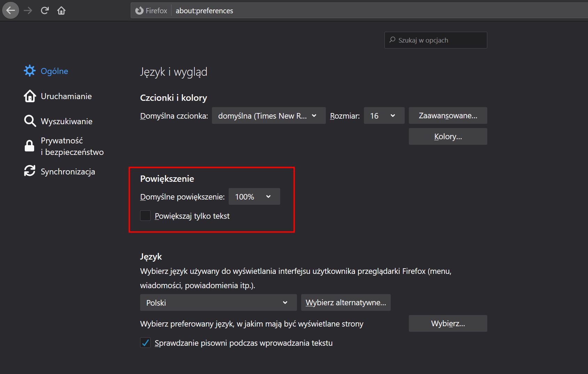Uncheck Sprawdzanie pisowni podczas wprowadzania tekstu
Viewport: 588px width, 374px height.
(x=145, y=343)
